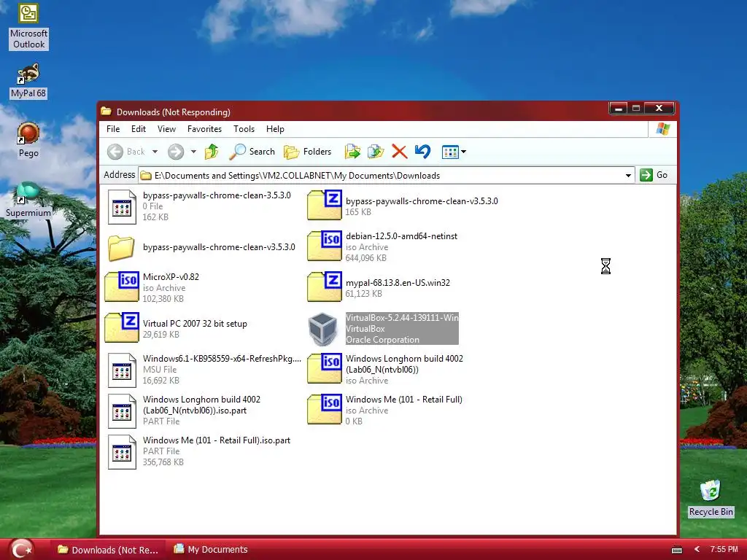The width and height of the screenshot is (747, 560).
Task: Click the Windows logo throbber in menu bar
Action: coord(662,129)
